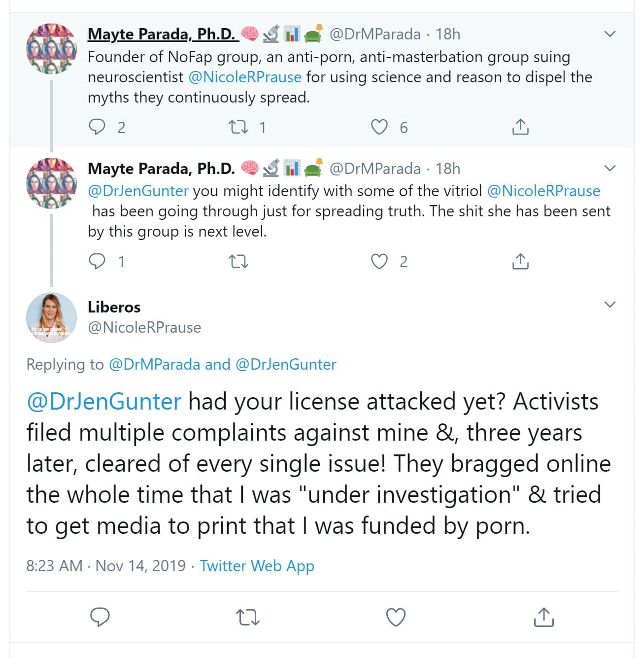This screenshot has height=658, width=644.
Task: Expand the second tweet's more options caret
Action: 610,169
